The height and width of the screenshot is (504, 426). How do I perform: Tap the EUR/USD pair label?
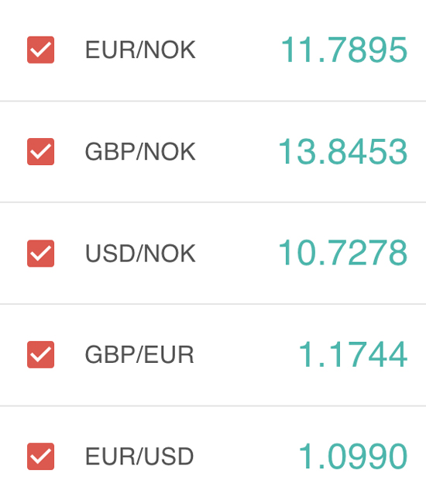pos(139,457)
